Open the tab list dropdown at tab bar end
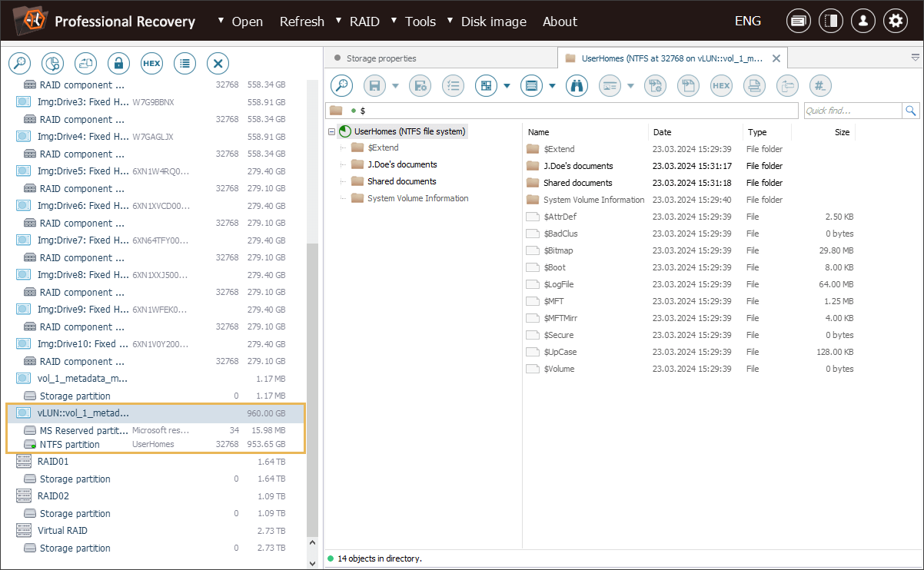 (915, 58)
